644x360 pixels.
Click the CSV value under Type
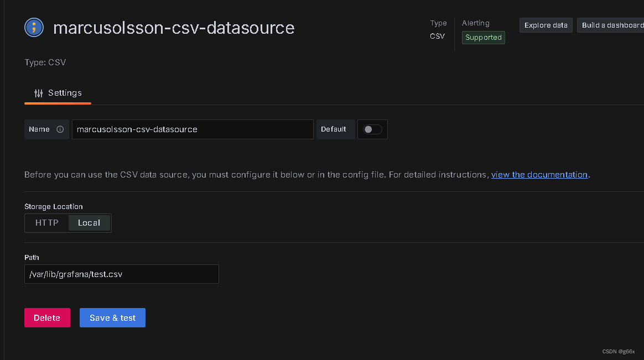(x=438, y=36)
